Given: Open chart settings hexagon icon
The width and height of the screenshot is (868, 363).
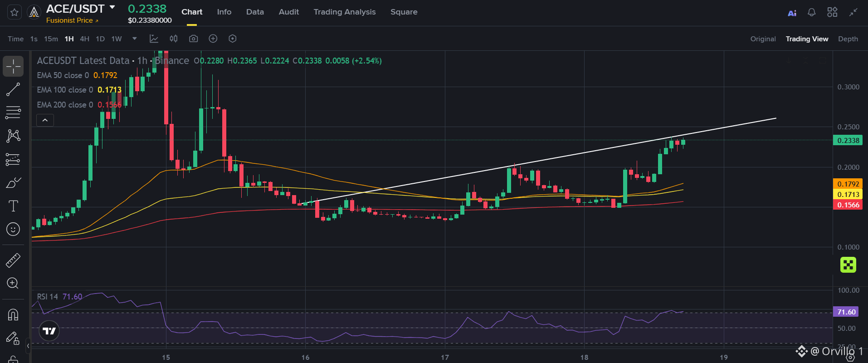Looking at the screenshot, I should pyautogui.click(x=232, y=39).
